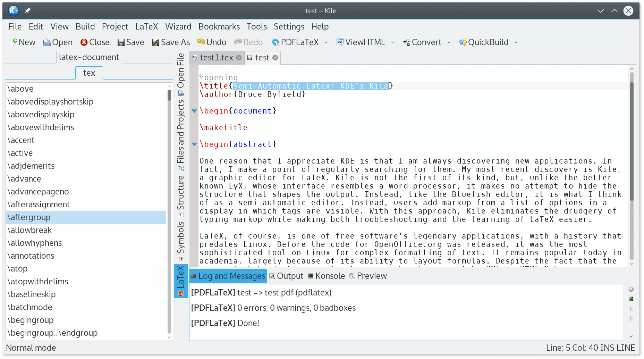The height and width of the screenshot is (359, 644).
Task: Open the Build menu
Action: pos(85,27)
